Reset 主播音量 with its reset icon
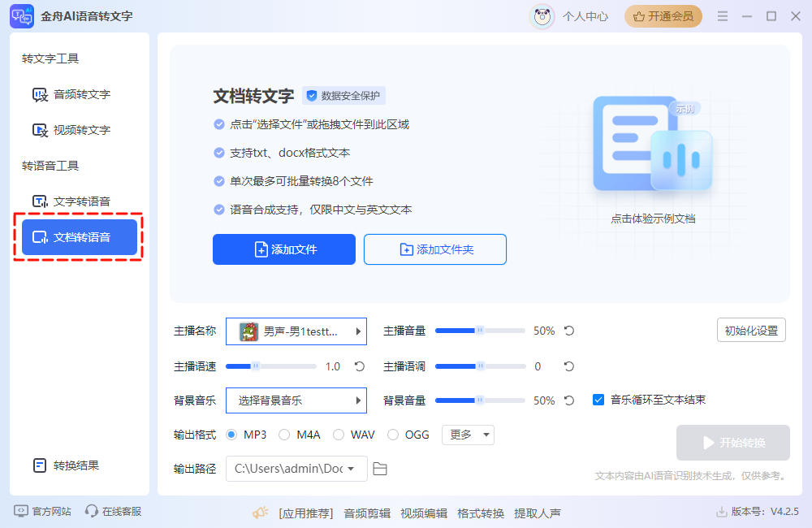 [568, 331]
